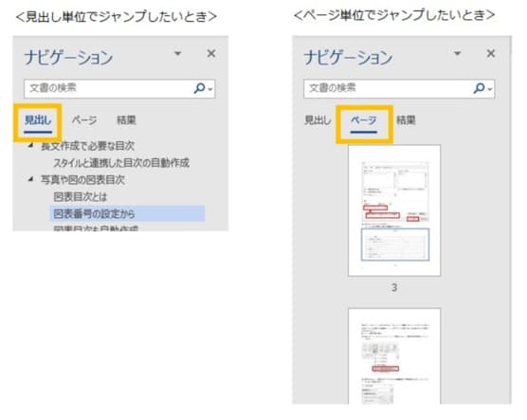Select highlighted 見出し tab in left pane

[x=38, y=120]
